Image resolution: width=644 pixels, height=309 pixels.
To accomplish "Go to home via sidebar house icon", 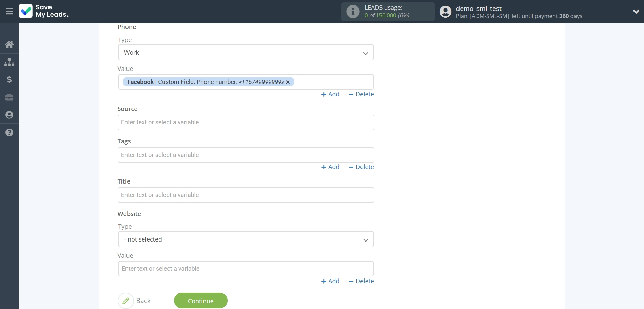I will pos(9,44).
